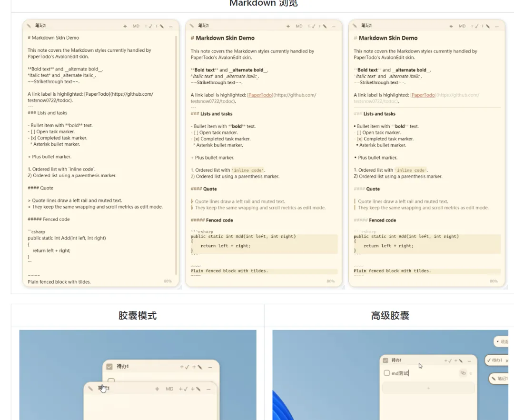
Task: Click 80% zoom label in third note panel
Action: (x=494, y=281)
